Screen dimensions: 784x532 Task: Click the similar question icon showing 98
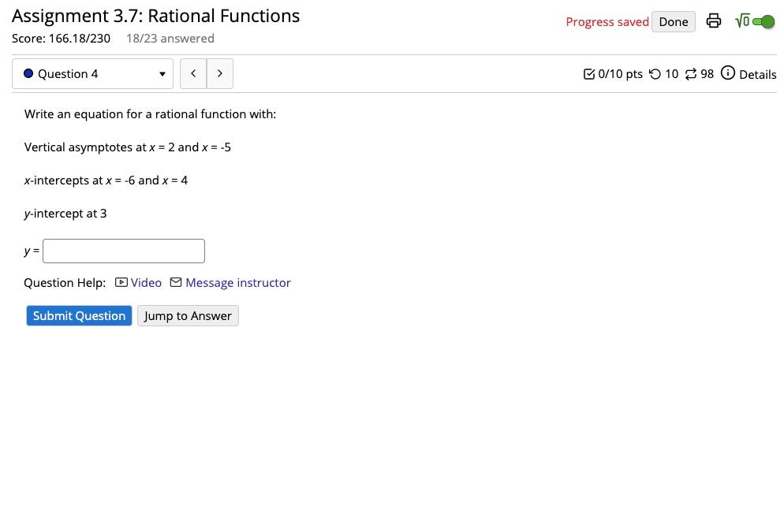(690, 73)
